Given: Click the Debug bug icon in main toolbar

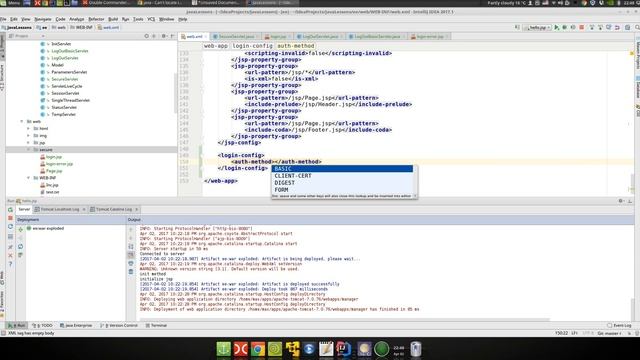Looking at the screenshot, I should tap(565, 27).
